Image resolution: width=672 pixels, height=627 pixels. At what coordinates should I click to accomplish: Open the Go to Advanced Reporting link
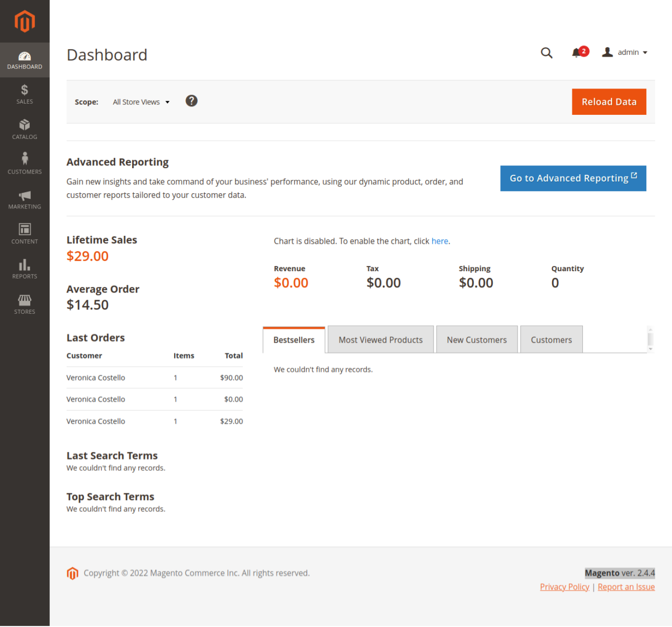573,178
